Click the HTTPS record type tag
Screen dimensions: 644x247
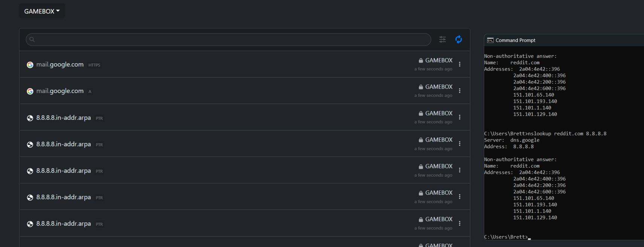tap(94, 65)
